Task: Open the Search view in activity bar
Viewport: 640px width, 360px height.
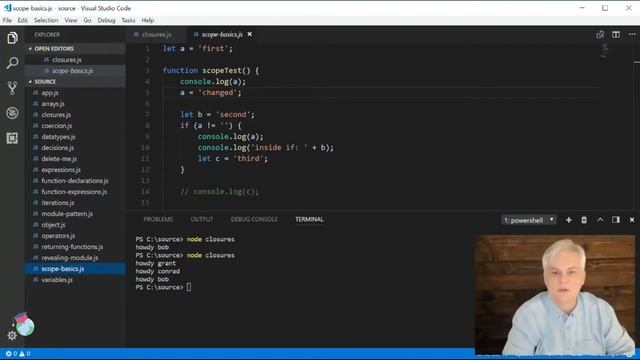Action: 12,63
